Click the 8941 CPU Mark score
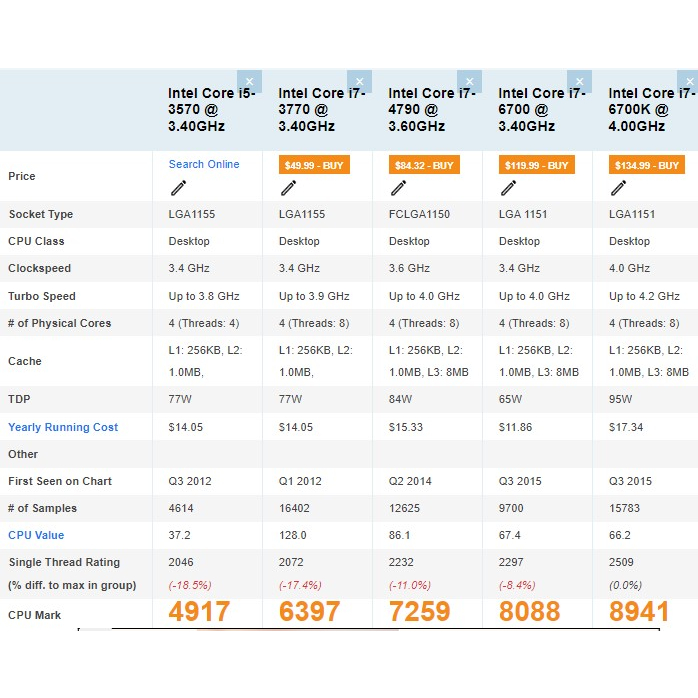Viewport: 698px width, 698px height. point(639,612)
